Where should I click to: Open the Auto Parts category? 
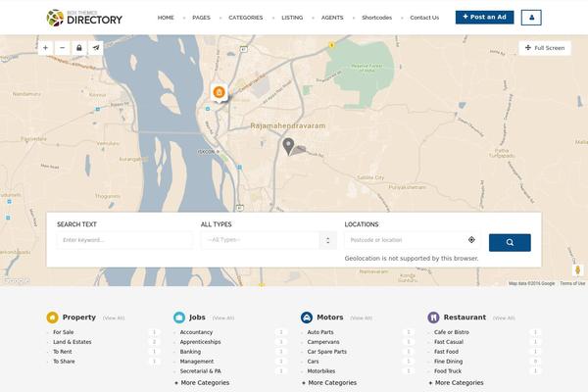click(320, 332)
